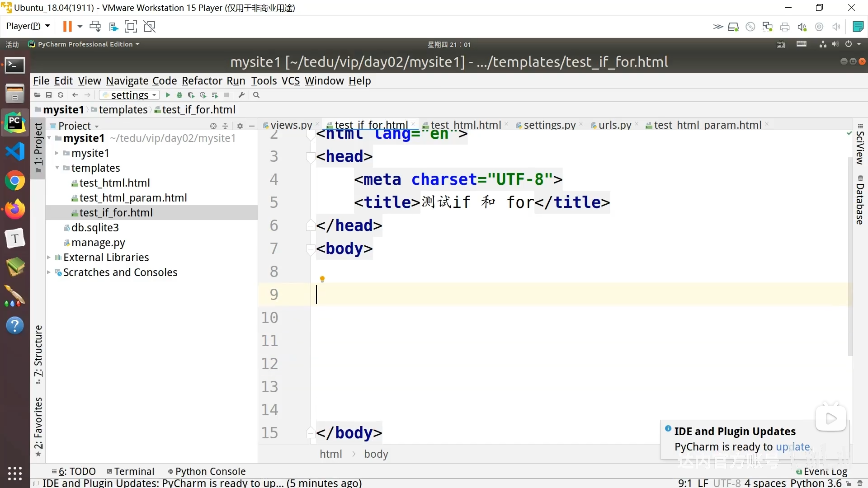868x488 pixels.
Task: Open the Refactor menu
Action: click(x=202, y=81)
